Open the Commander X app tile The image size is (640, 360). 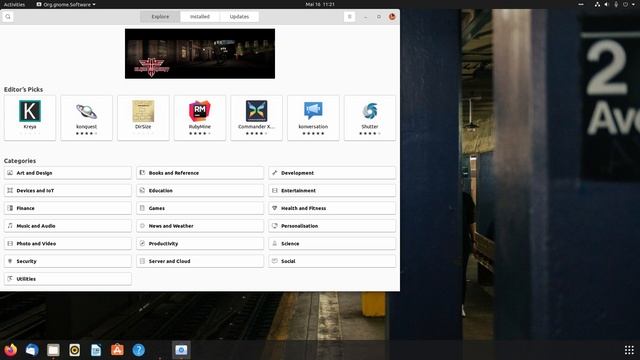tap(256, 118)
